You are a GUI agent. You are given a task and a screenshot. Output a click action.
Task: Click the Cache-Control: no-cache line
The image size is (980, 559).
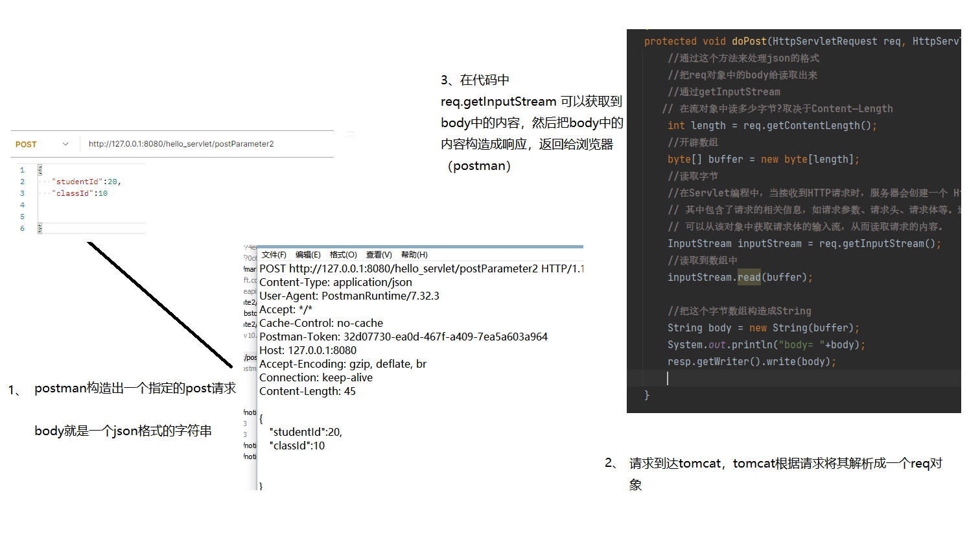[x=321, y=323]
